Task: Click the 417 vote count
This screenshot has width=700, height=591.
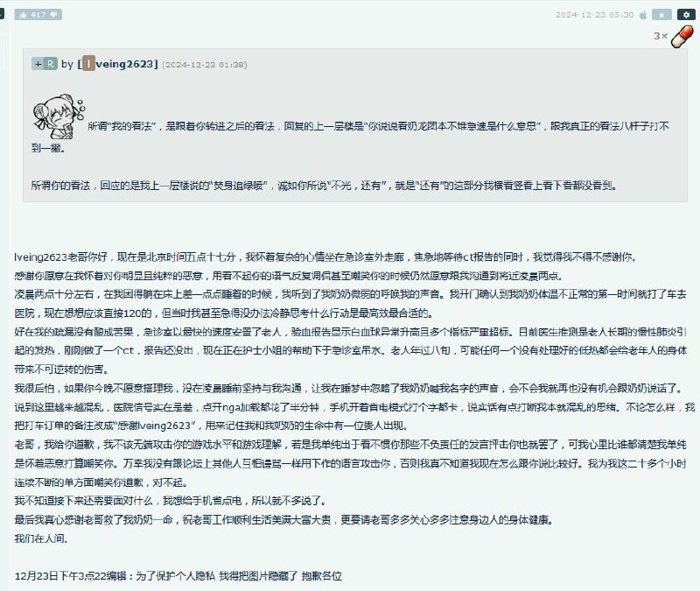Action: (38, 15)
